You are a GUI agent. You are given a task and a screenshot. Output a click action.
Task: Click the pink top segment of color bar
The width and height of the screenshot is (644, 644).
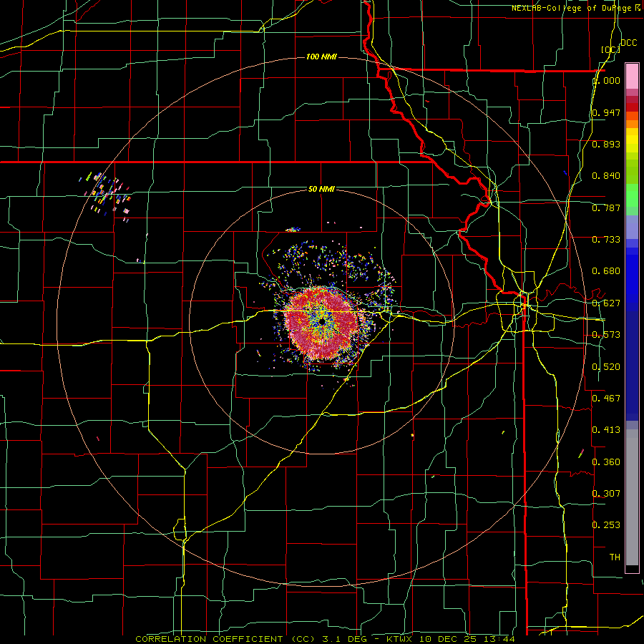[x=632, y=76]
